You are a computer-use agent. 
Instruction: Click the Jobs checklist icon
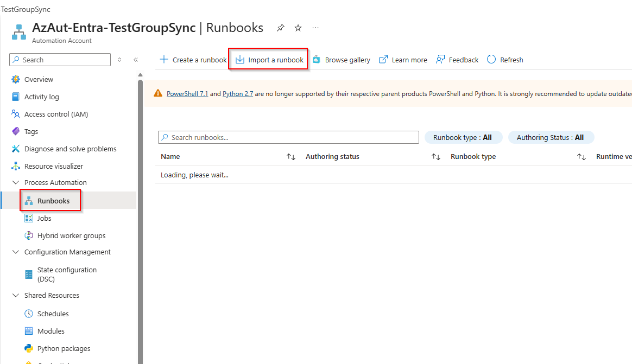click(29, 218)
